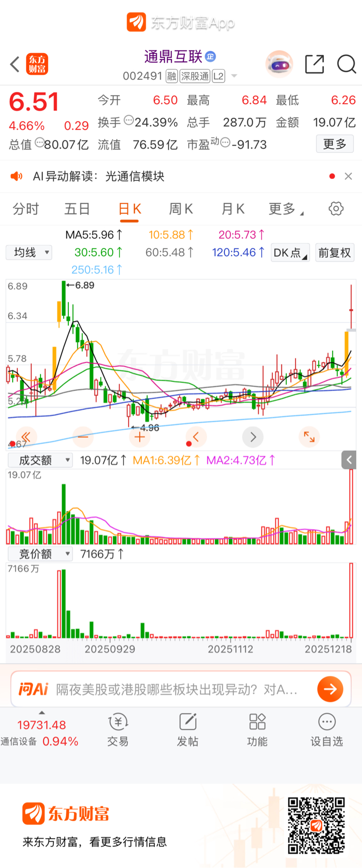Collapse side panel with gray chevron tab
This screenshot has width=362, height=868.
(349, 460)
